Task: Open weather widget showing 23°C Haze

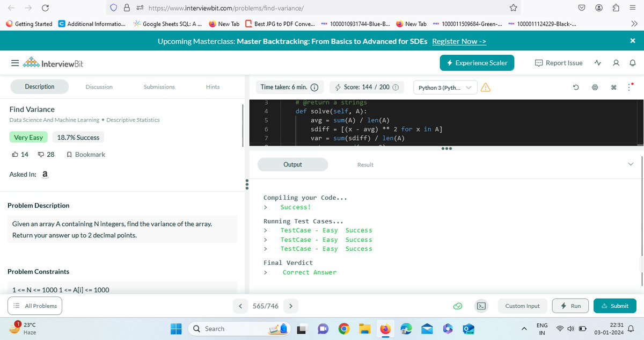Action: (23, 328)
